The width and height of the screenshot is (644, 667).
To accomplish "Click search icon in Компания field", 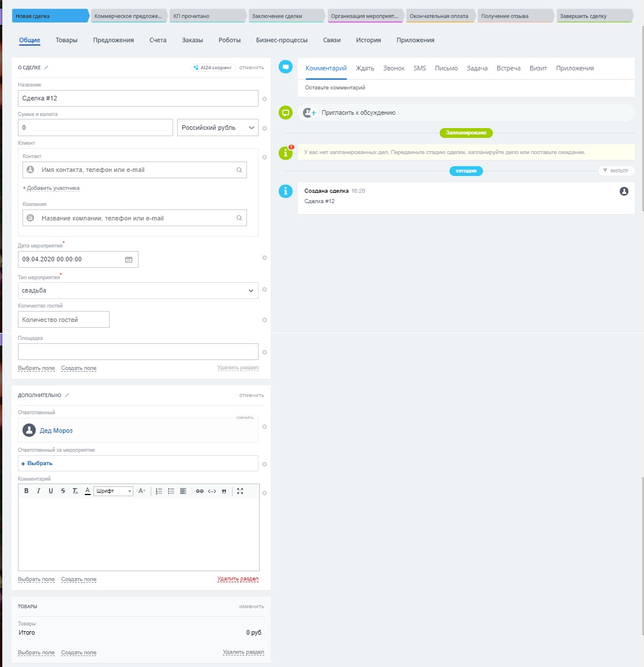I will pos(239,218).
